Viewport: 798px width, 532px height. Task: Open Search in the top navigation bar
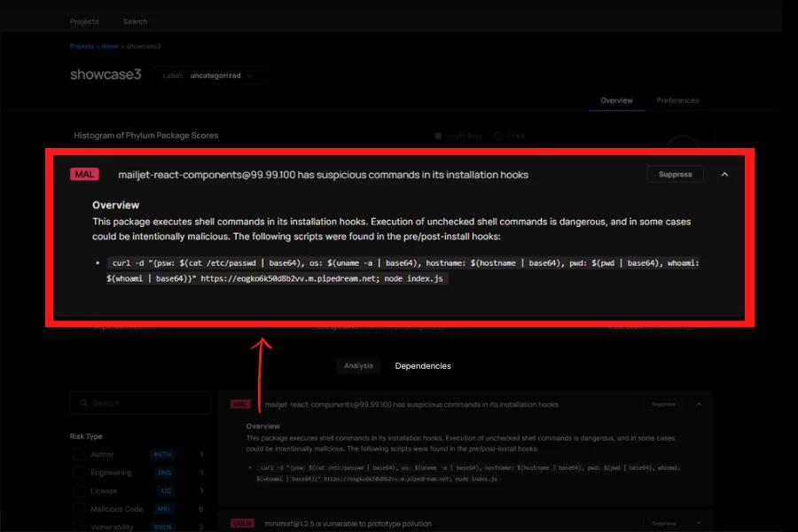click(135, 21)
